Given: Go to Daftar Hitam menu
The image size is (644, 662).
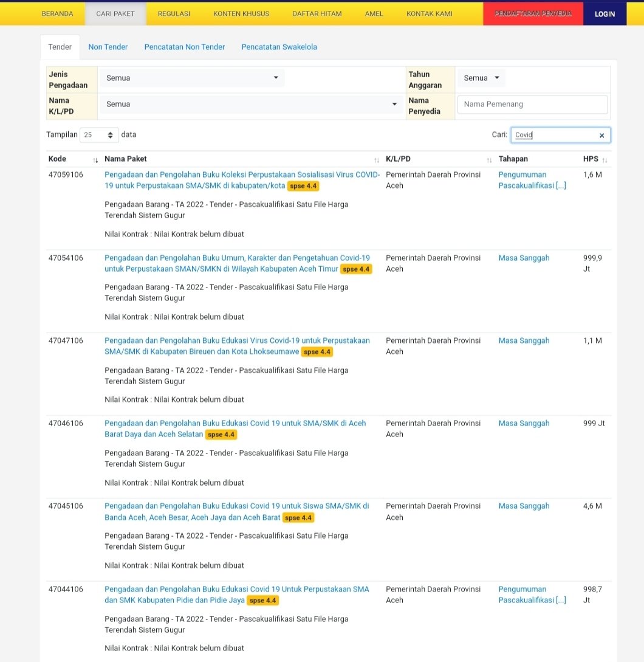Looking at the screenshot, I should [x=317, y=13].
